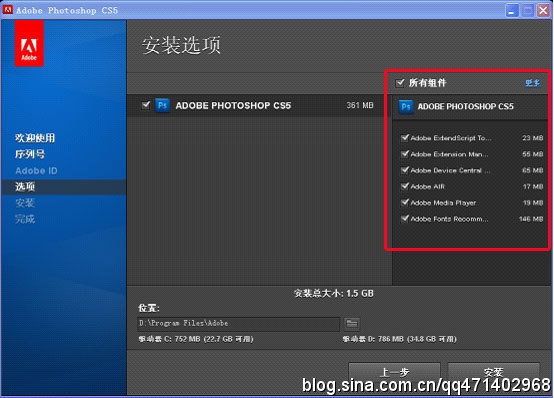Click the Adobe logo in the sidebar
Screen dimensions: 554x398
pos(29,43)
